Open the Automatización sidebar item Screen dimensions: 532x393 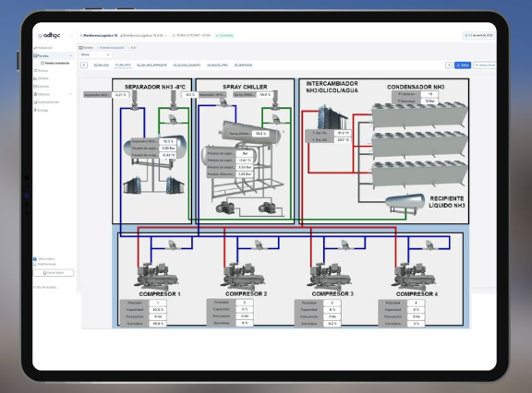pos(46,102)
